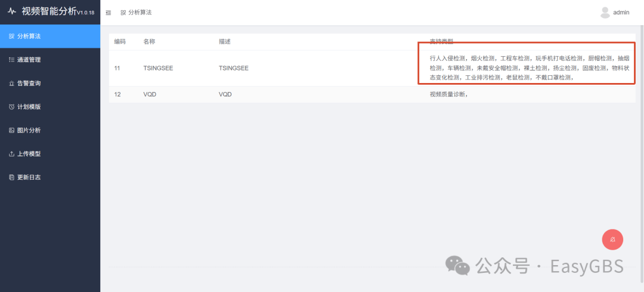Click the 编码 column header
Viewport: 644px width, 292px height.
(x=120, y=42)
